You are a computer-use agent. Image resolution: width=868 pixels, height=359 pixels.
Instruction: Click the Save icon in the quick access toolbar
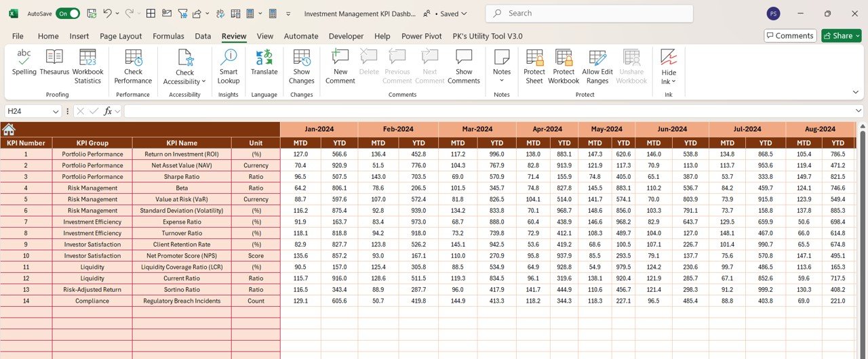[92, 14]
